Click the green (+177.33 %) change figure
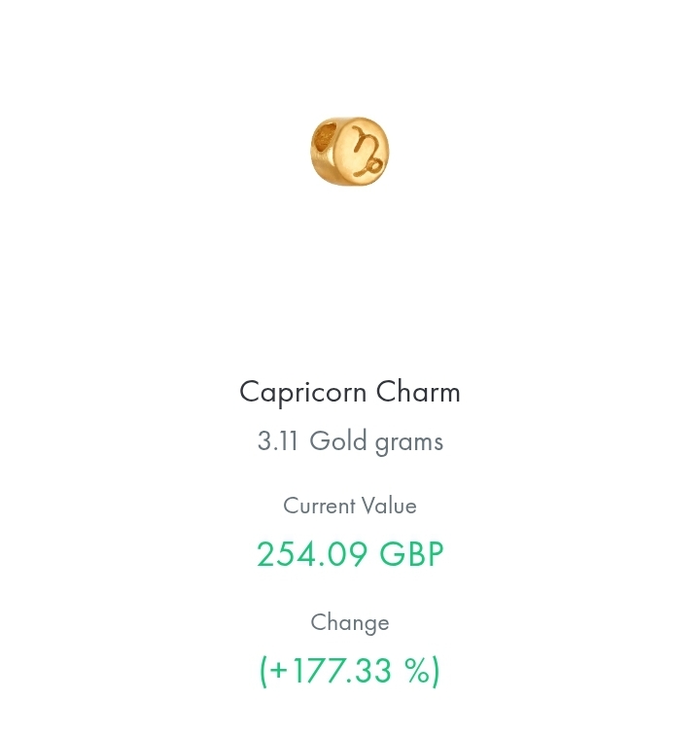 coord(350,671)
